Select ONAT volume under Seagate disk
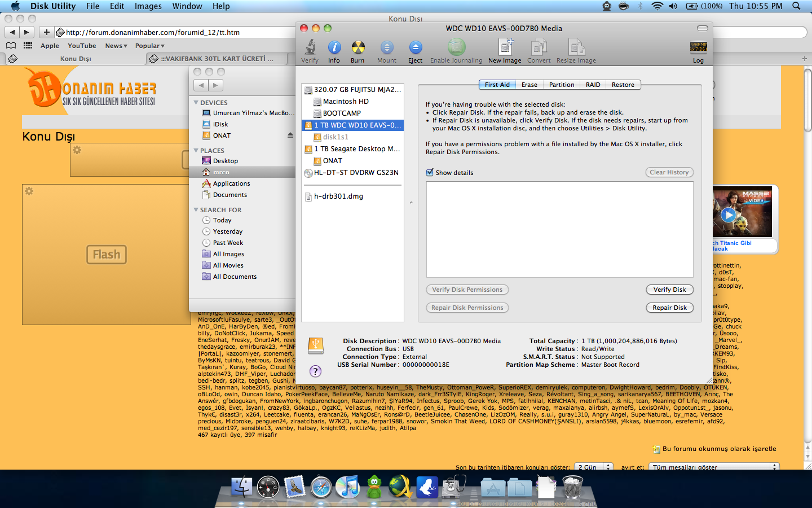812x508 pixels. click(x=353, y=160)
